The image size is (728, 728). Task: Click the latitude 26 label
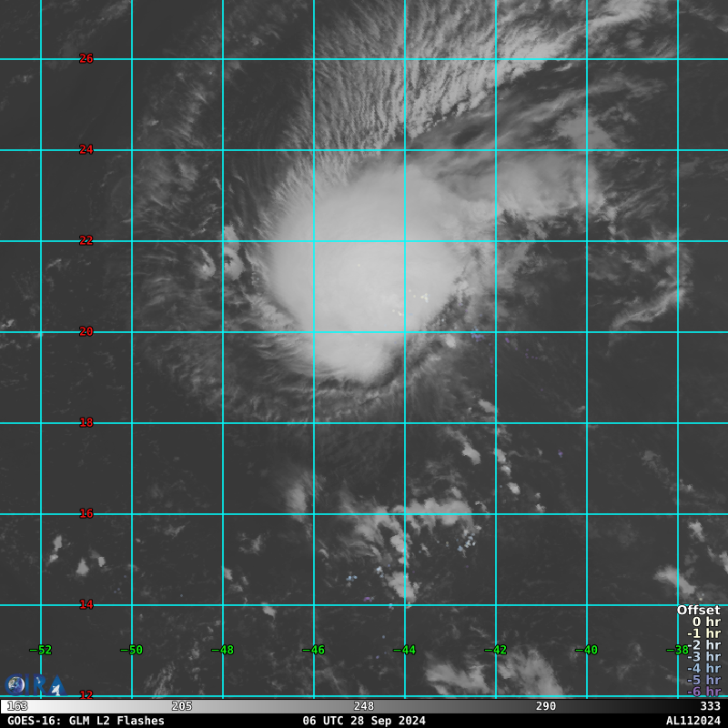(x=86, y=58)
